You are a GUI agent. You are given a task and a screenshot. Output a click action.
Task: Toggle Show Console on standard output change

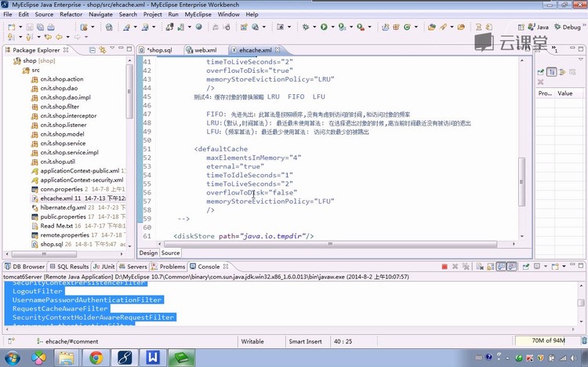501,267
